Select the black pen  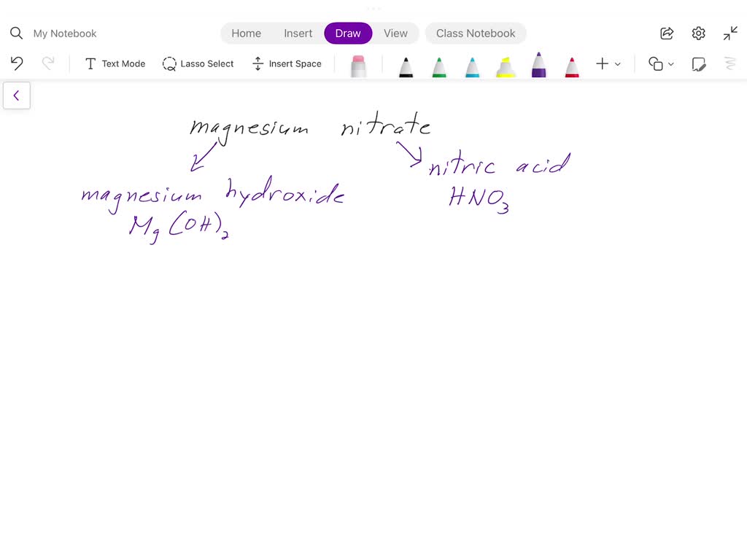click(406, 64)
